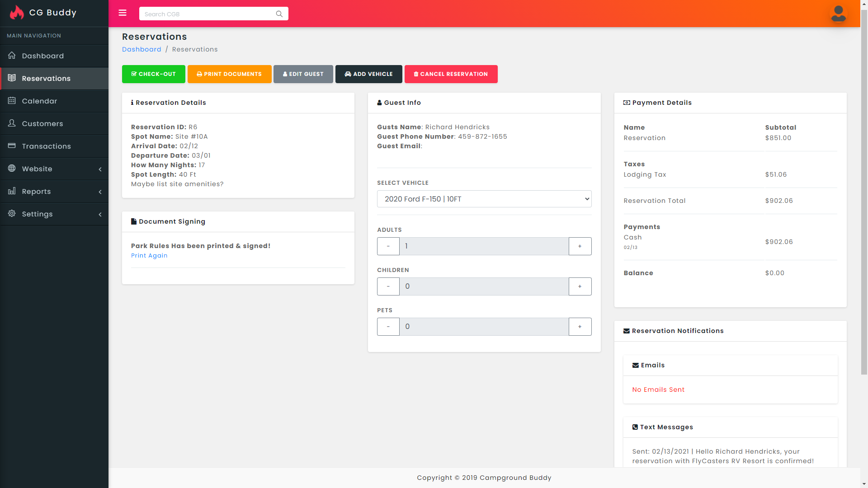Click the Dashboard home icon in sidebar
868x488 pixels.
coord(12,56)
